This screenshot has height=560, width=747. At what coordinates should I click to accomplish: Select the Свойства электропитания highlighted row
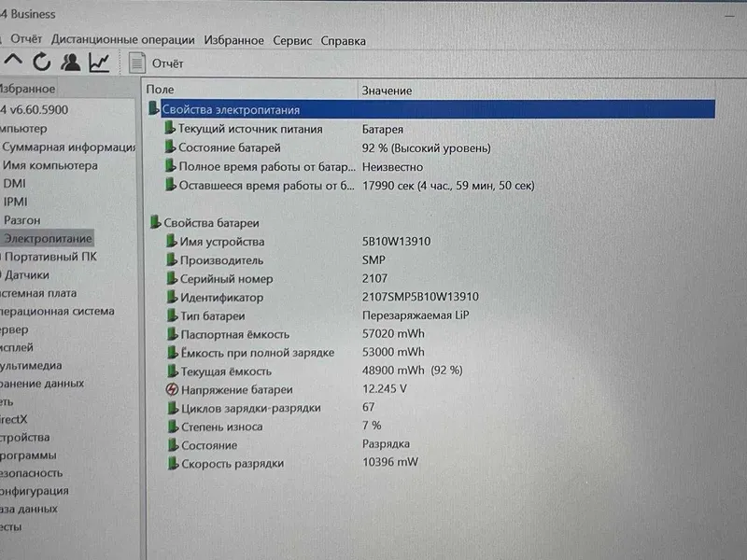[431, 109]
